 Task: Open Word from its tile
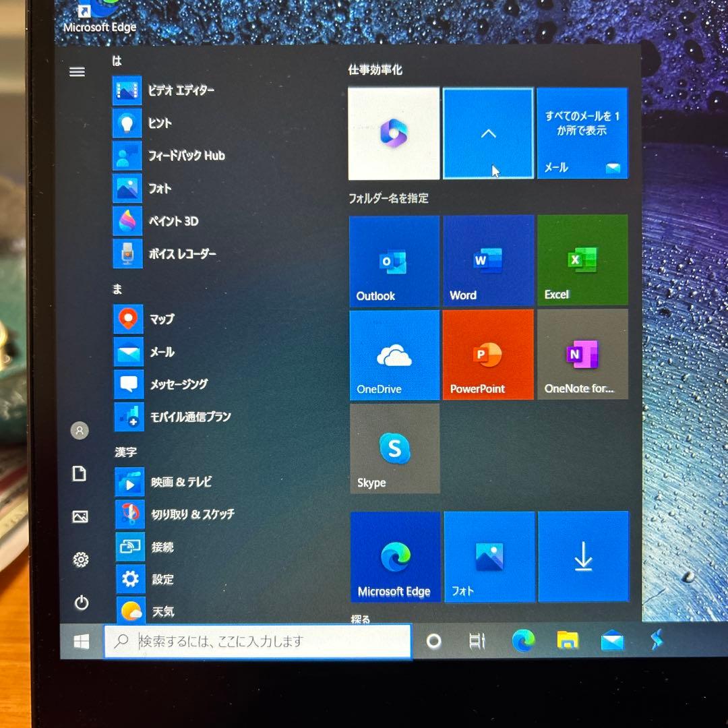tap(488, 261)
